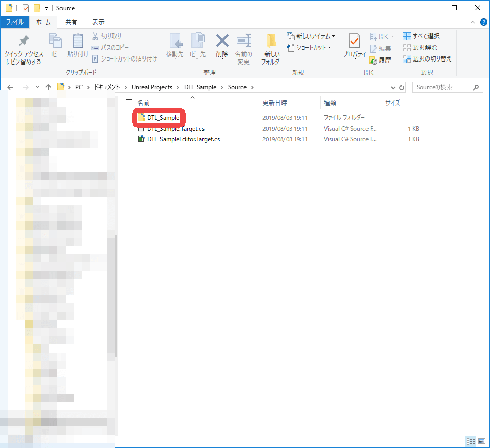The width and height of the screenshot is (490, 448).
Task: Open Properties using the checkmark icon
Action: point(354,41)
